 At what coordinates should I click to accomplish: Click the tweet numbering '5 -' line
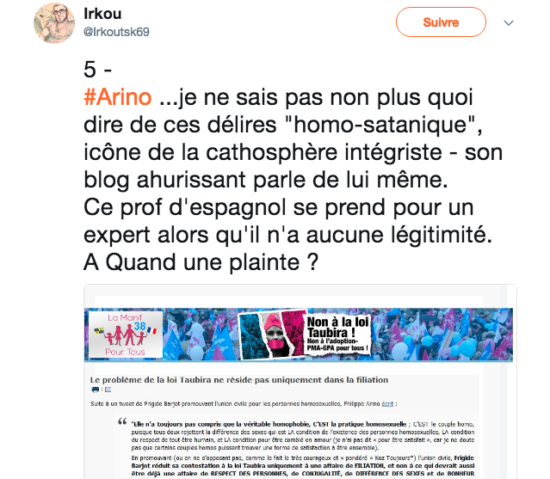(98, 69)
